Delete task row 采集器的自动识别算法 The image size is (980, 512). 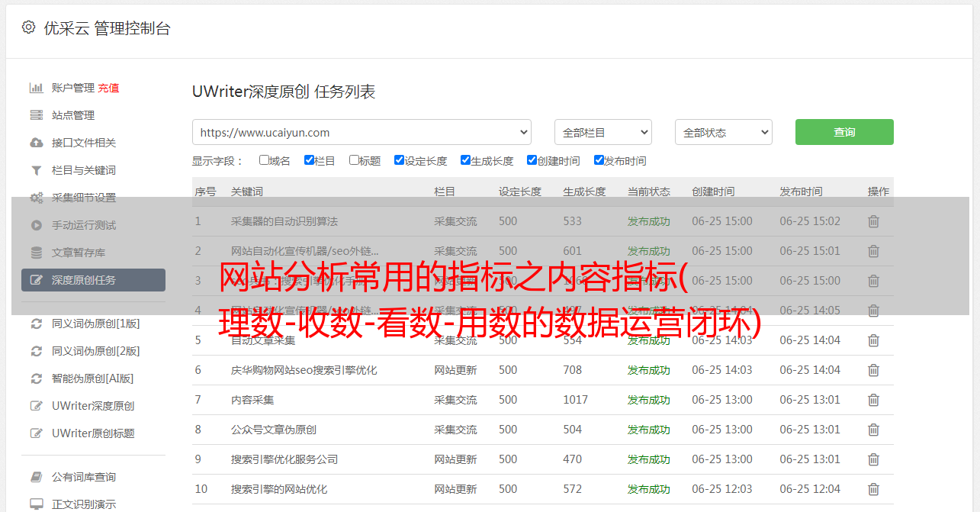tap(874, 221)
